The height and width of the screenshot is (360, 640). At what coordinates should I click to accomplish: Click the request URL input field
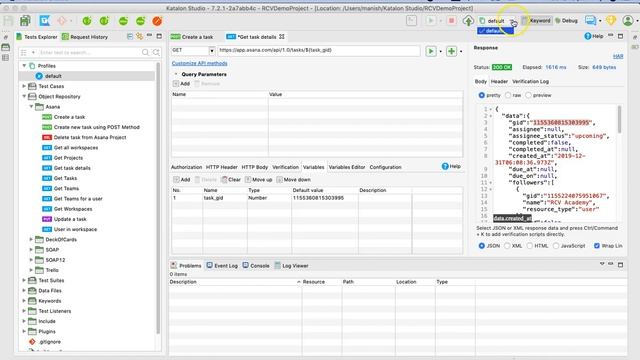pyautogui.click(x=319, y=50)
